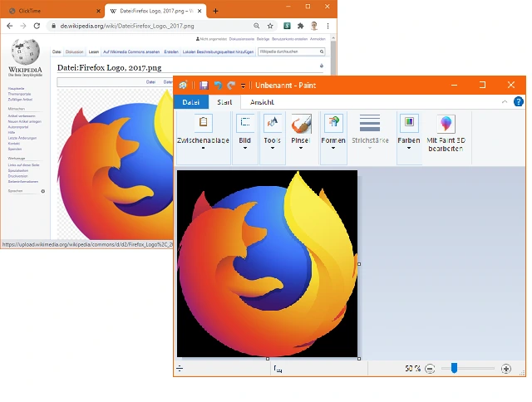
Task: Click the Zufälliger Artikel sidebar link
Action: click(20, 100)
